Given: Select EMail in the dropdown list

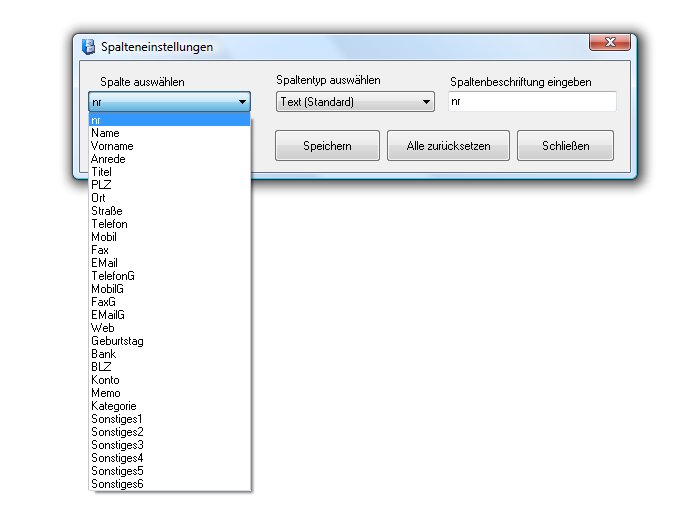Looking at the screenshot, I should (105, 263).
